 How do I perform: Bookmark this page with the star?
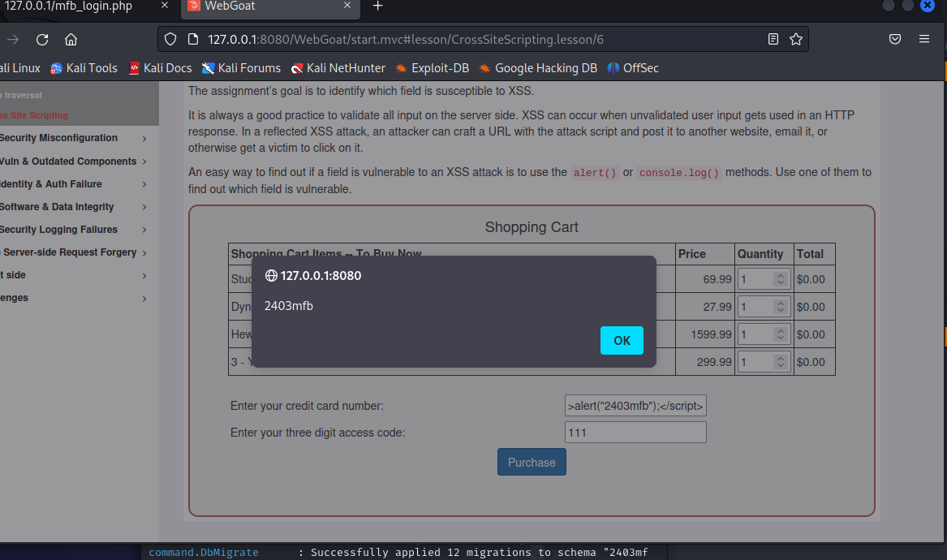pyautogui.click(x=796, y=39)
